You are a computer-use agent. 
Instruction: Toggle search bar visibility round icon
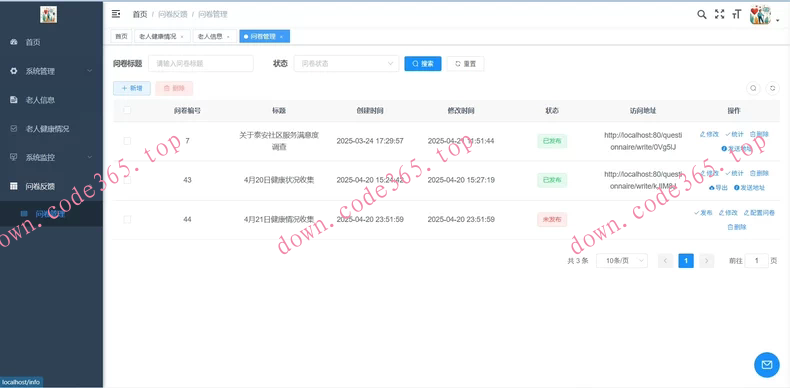[x=753, y=88]
